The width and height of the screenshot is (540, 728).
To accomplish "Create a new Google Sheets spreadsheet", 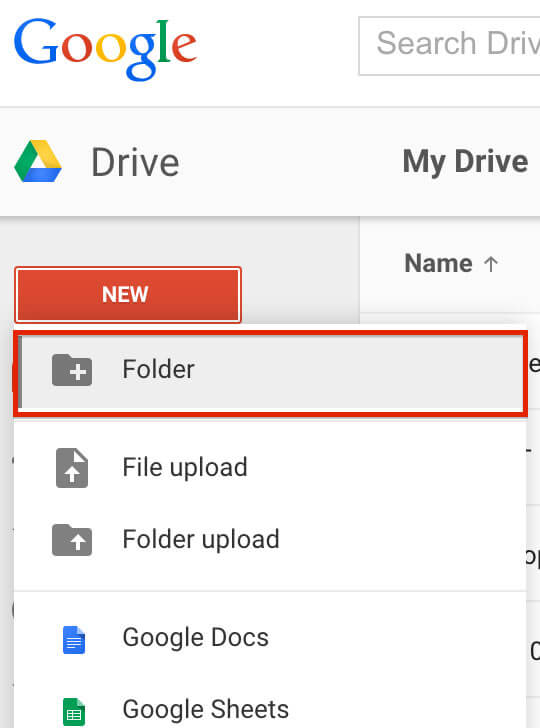I will click(270, 709).
